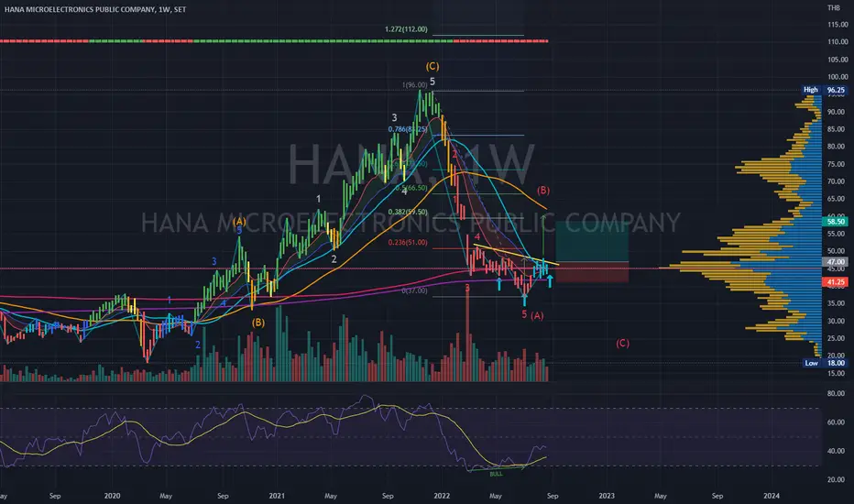Click the 2020 label on the time axis
This screenshot has height=504, width=854.
112,496
